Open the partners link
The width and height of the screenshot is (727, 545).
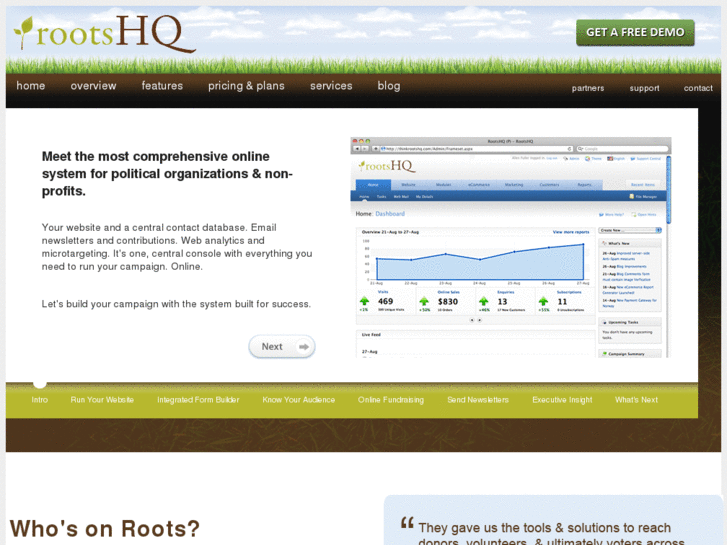[588, 88]
